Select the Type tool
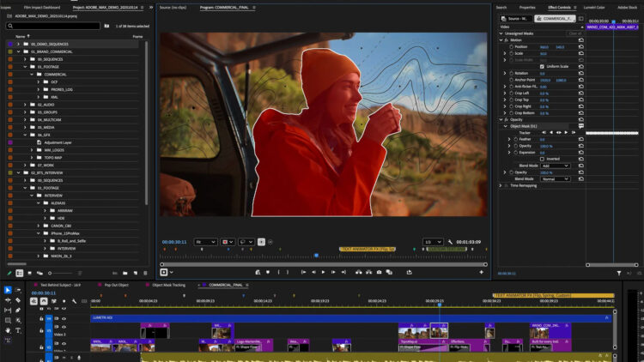The height and width of the screenshot is (362, 644). (18, 330)
